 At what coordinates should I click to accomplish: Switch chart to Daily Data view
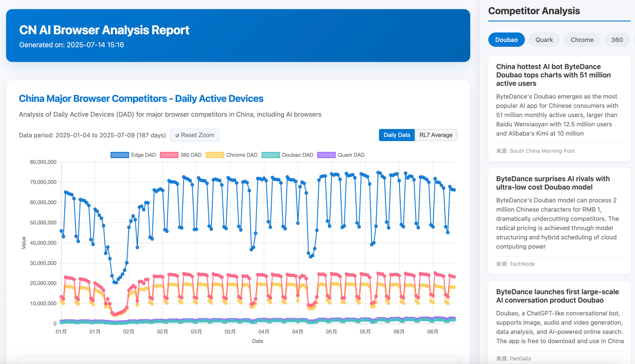pyautogui.click(x=397, y=135)
